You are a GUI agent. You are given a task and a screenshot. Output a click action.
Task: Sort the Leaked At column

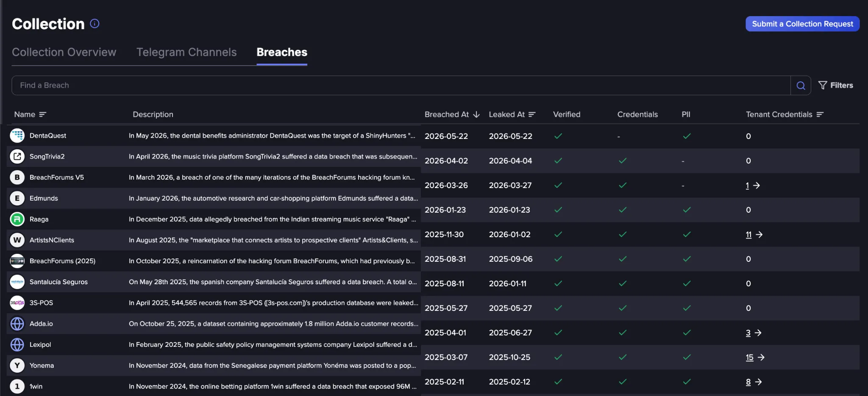coord(532,114)
